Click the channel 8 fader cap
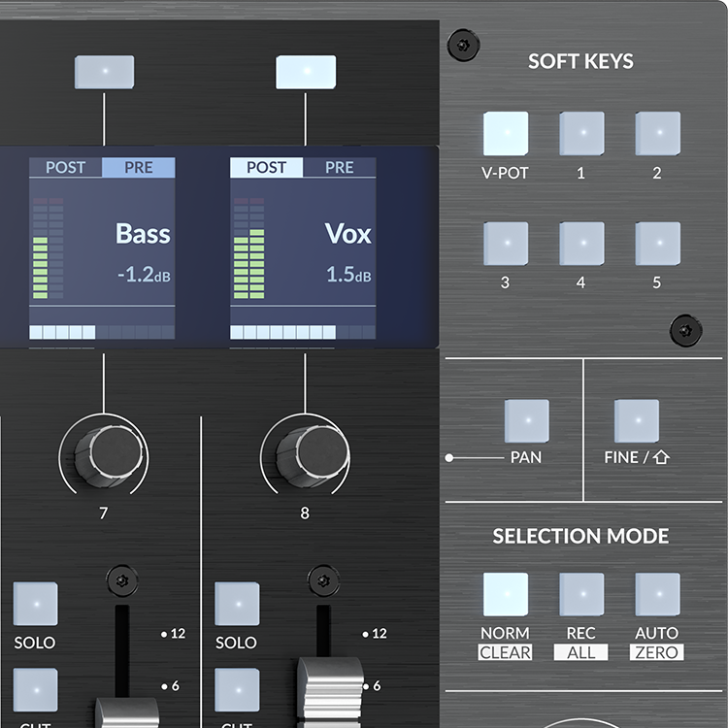 click(x=329, y=691)
